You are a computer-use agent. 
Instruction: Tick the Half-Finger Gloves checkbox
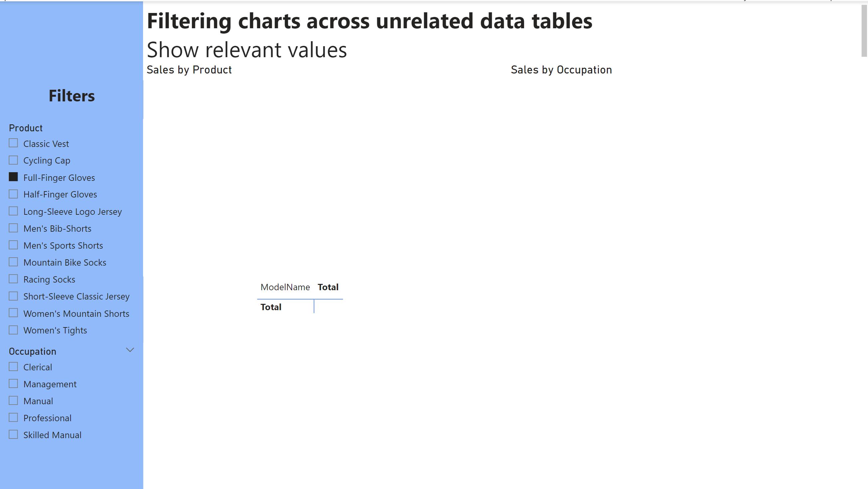click(13, 194)
